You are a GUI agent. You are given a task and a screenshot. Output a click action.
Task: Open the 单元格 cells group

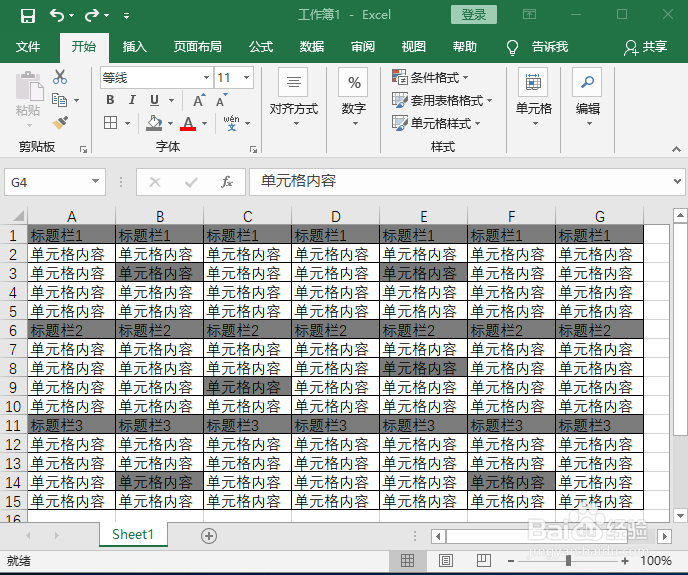(534, 97)
